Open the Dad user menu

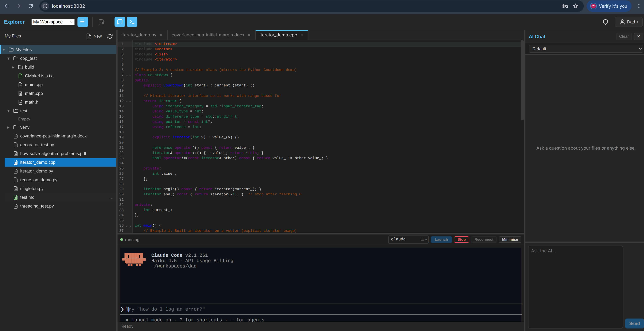point(629,22)
